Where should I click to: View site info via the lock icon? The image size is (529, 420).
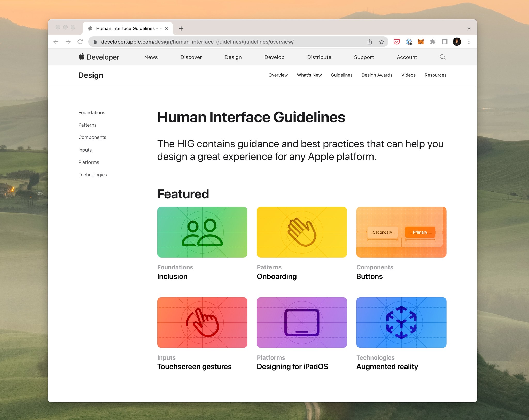pos(95,42)
